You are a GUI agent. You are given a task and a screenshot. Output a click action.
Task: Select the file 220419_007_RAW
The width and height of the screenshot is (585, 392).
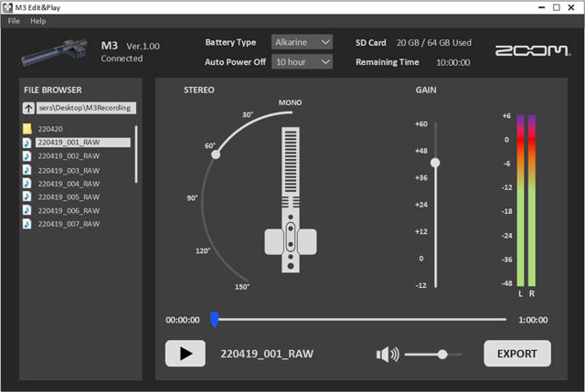69,224
